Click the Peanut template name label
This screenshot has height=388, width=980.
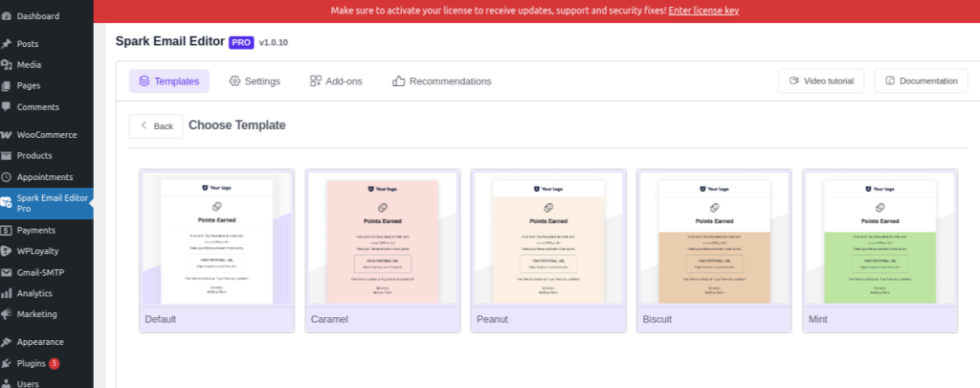(x=493, y=319)
